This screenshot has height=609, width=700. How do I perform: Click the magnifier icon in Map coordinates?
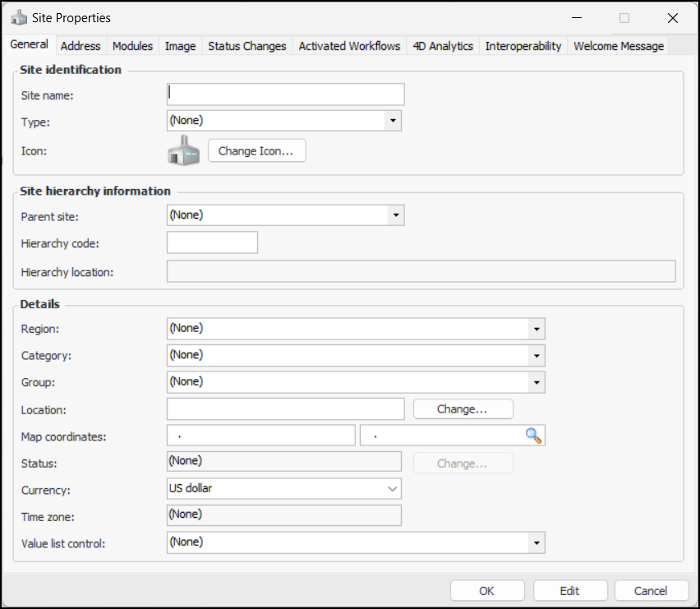534,436
